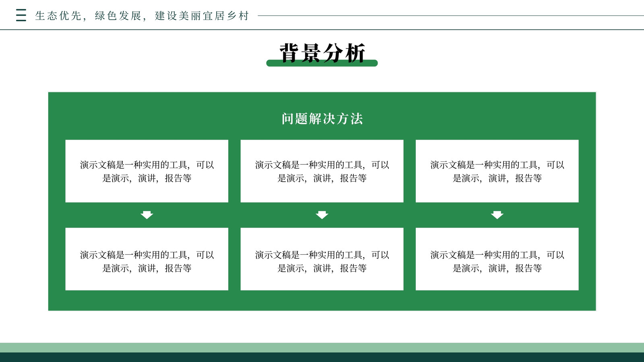This screenshot has height=362, width=644.
Task: Click the down arrow under the middle card
Action: click(x=322, y=215)
